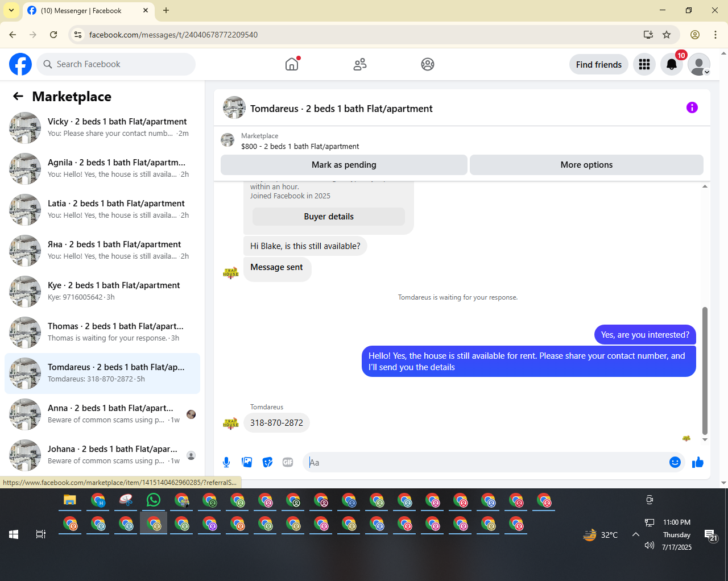Send a voice clip with microphone icon
728x581 pixels.
(226, 462)
